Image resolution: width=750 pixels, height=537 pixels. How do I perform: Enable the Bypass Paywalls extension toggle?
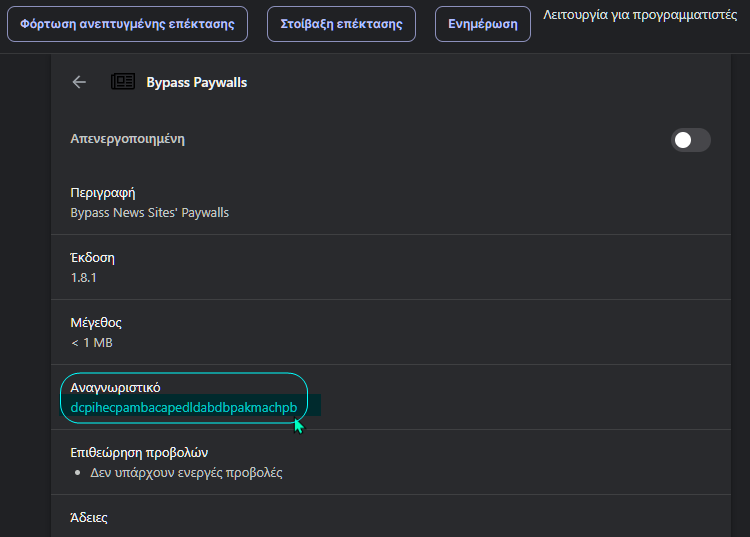pos(691,140)
